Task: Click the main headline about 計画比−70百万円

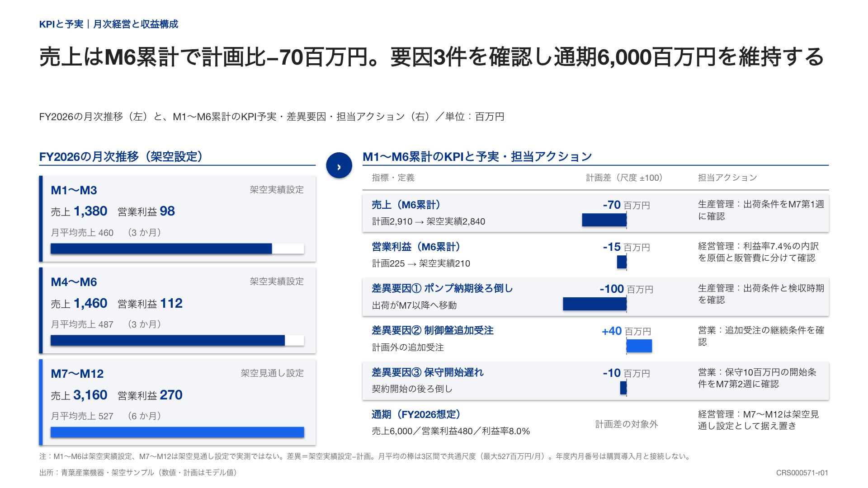Action: pos(432,57)
